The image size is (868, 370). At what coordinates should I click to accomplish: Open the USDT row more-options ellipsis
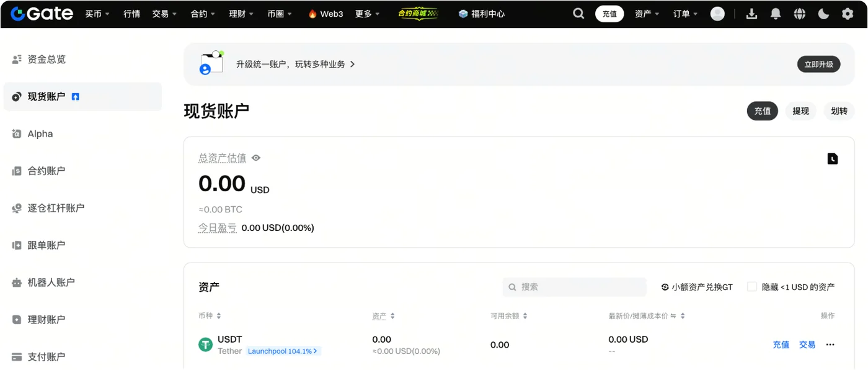pos(830,345)
